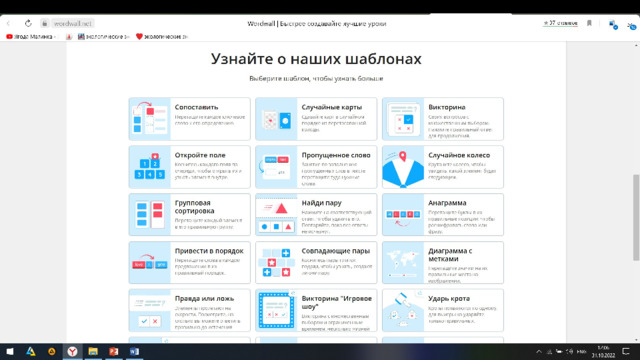Click the Пропущенное слово template title

tap(336, 155)
